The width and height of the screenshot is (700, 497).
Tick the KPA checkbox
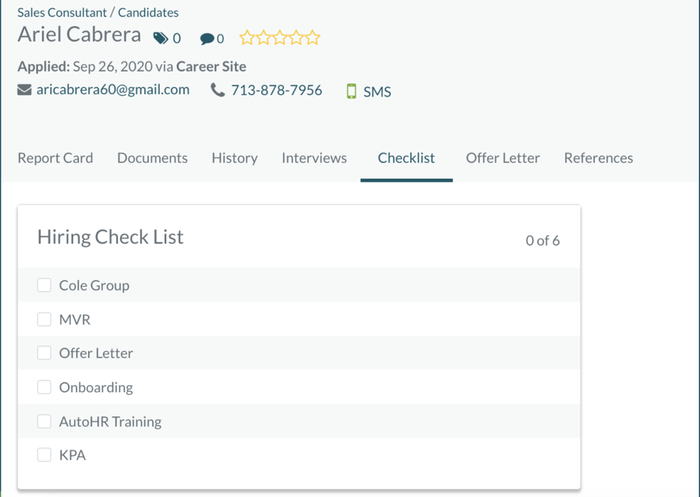(44, 455)
